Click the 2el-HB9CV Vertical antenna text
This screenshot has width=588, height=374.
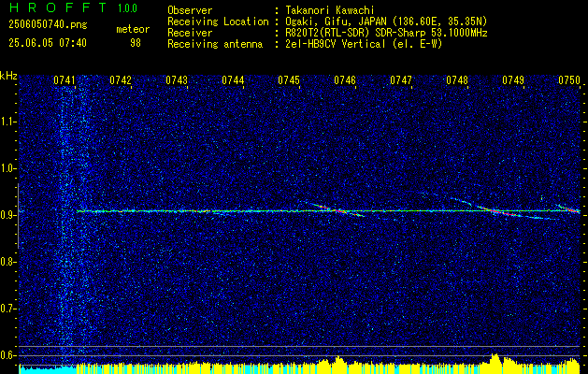coord(364,44)
